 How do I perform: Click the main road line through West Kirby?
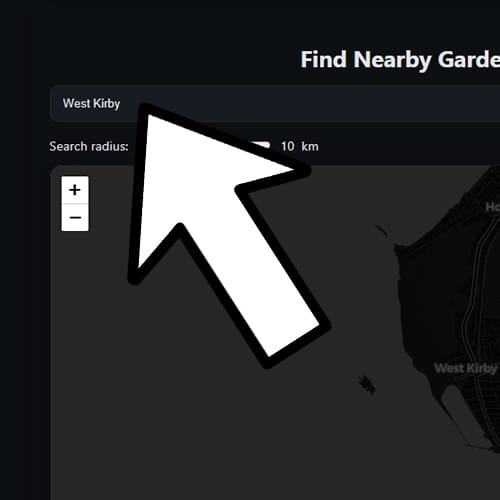coord(468,317)
